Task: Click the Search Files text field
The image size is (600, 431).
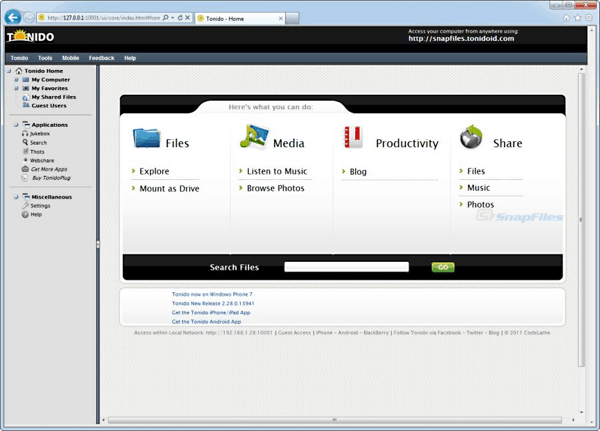Action: tap(346, 267)
